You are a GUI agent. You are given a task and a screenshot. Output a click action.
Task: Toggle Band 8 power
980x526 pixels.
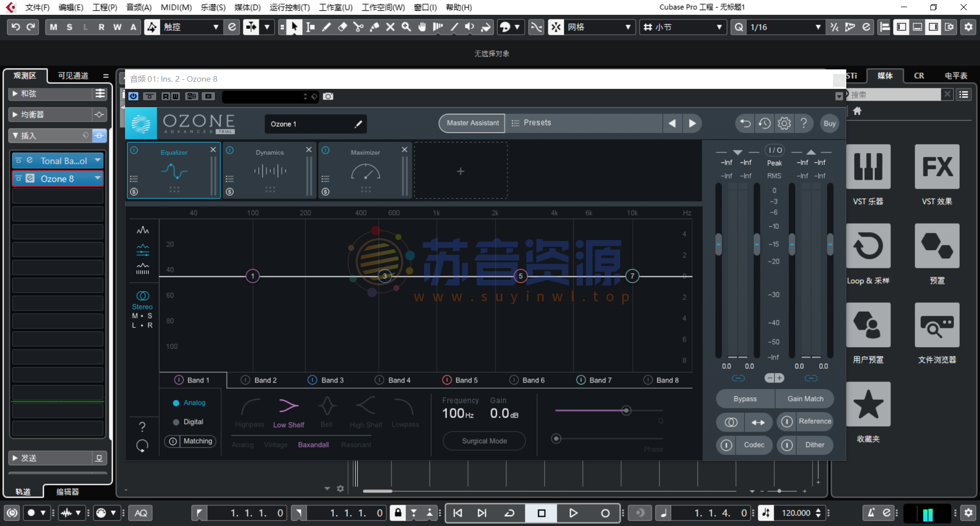[648, 380]
